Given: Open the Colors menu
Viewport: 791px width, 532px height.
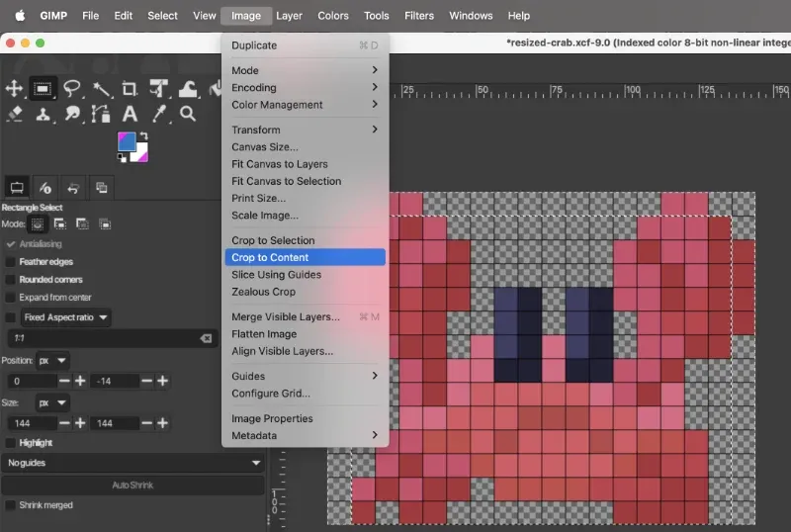Looking at the screenshot, I should 333,16.
